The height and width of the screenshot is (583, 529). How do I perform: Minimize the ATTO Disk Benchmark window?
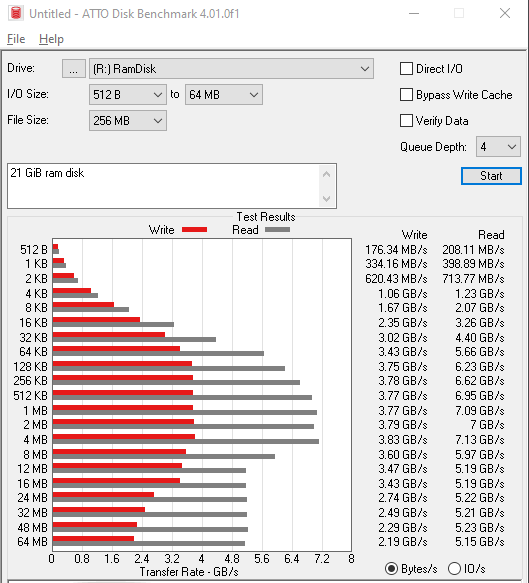coord(414,14)
